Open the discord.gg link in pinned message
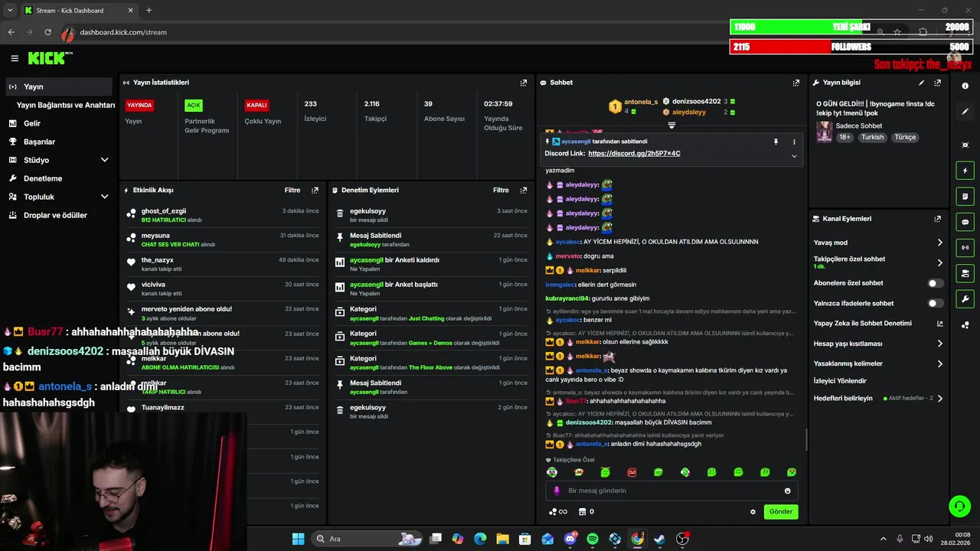Viewport: 980px width, 551px height. [634, 154]
